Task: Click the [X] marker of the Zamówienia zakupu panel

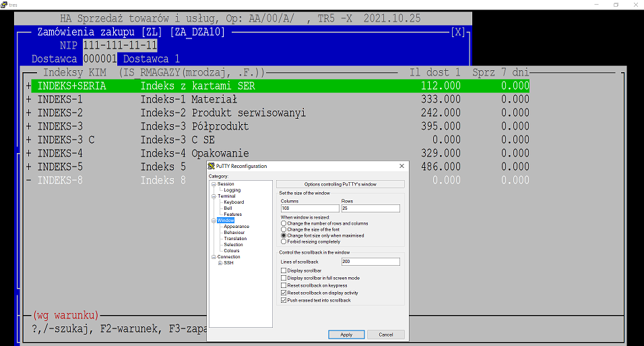Action: [x=458, y=32]
